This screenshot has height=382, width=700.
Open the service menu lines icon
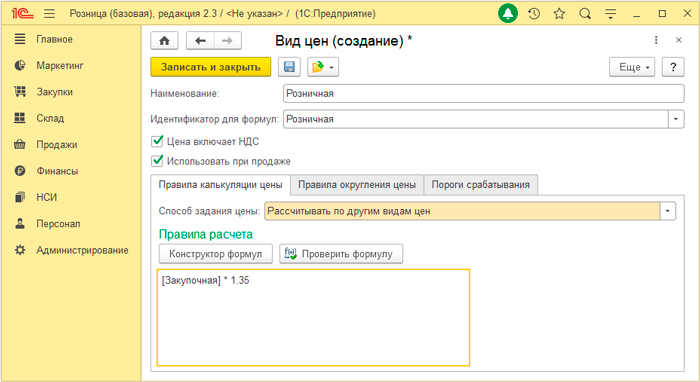pyautogui.click(x=610, y=14)
